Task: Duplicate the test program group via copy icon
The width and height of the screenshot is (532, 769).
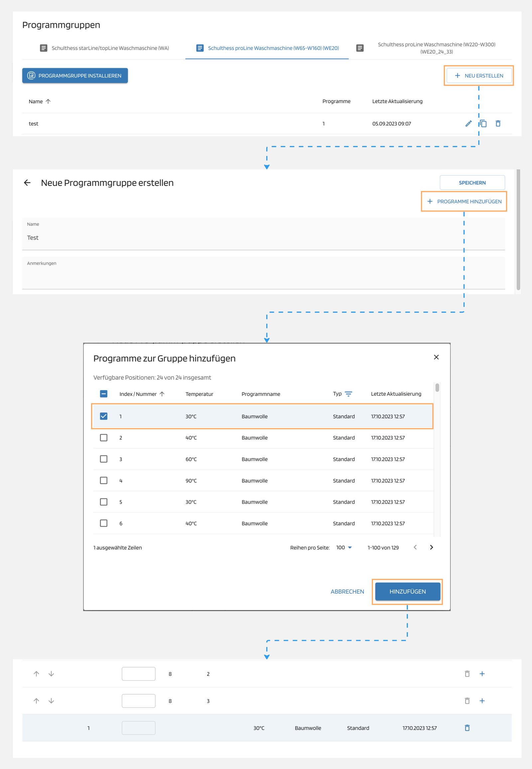Action: tap(483, 124)
